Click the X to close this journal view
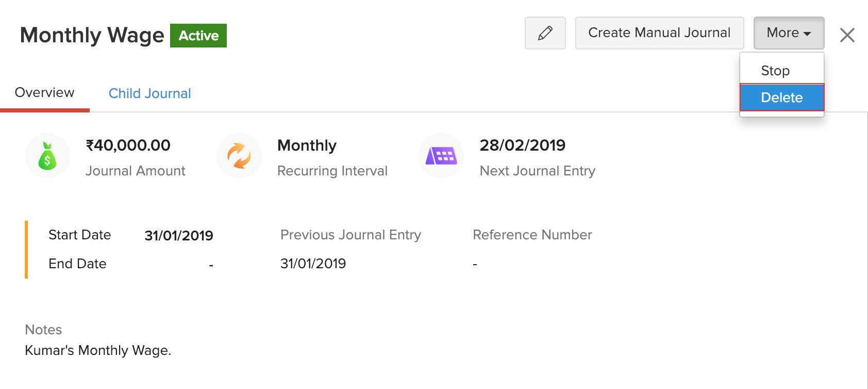 point(847,35)
